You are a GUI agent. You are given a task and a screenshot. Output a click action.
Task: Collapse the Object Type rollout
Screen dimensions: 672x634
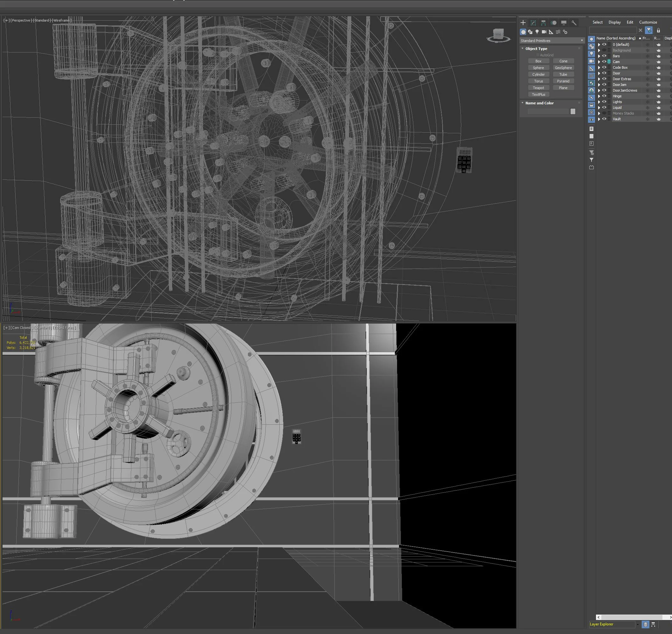(522, 48)
